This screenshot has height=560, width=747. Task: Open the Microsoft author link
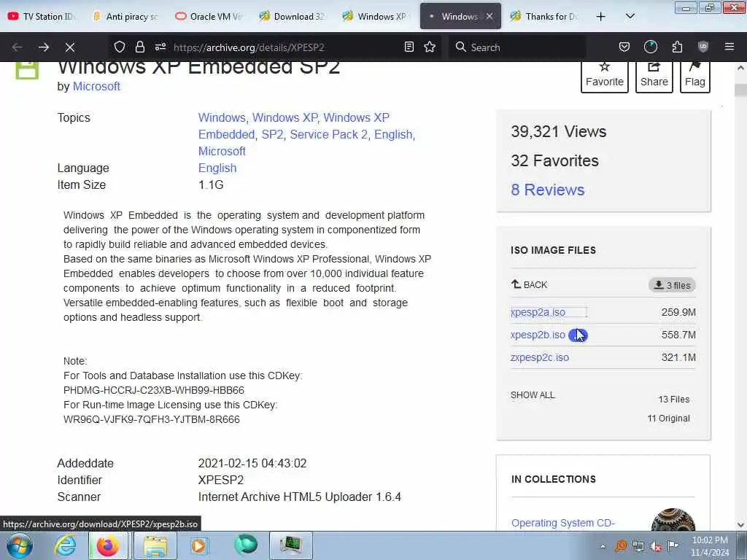[x=96, y=86]
